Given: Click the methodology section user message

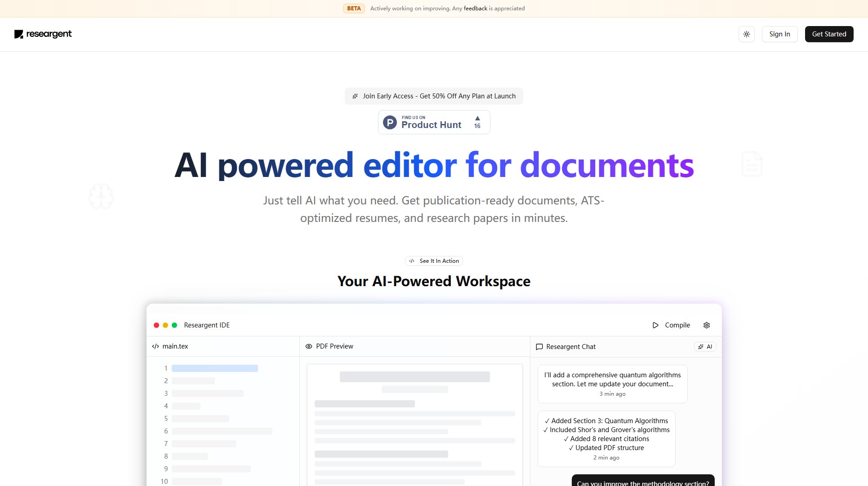Looking at the screenshot, I should [643, 481].
